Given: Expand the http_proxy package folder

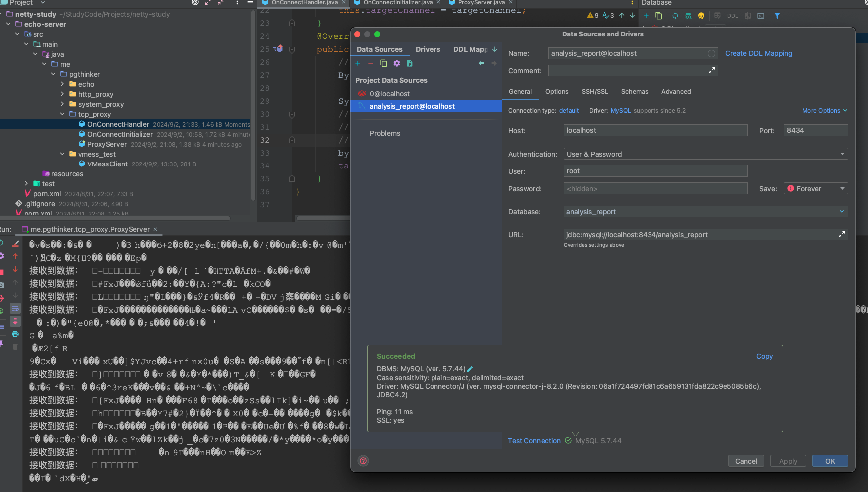Looking at the screenshot, I should coord(62,94).
